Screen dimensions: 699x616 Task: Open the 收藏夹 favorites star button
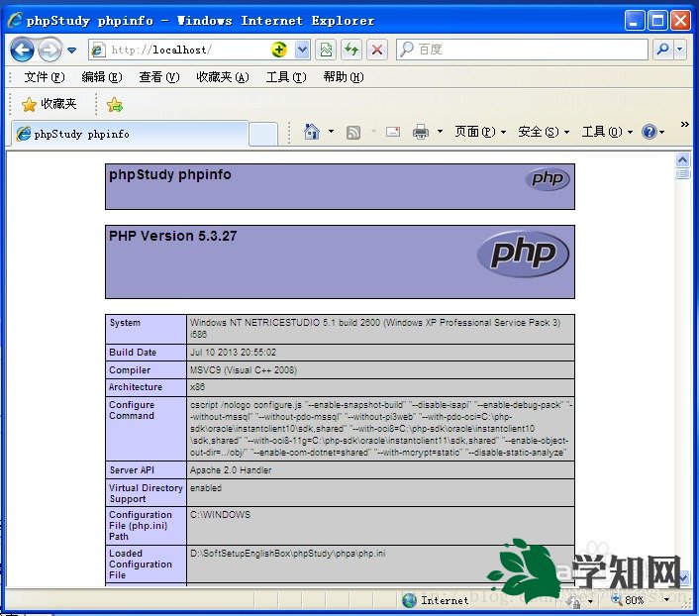coord(50,104)
